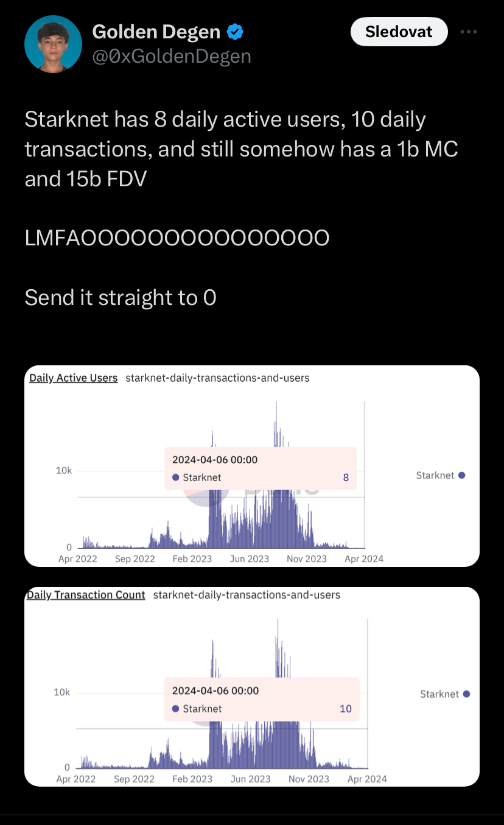Click Apr 2022 axis label in transactions chart

(76, 779)
